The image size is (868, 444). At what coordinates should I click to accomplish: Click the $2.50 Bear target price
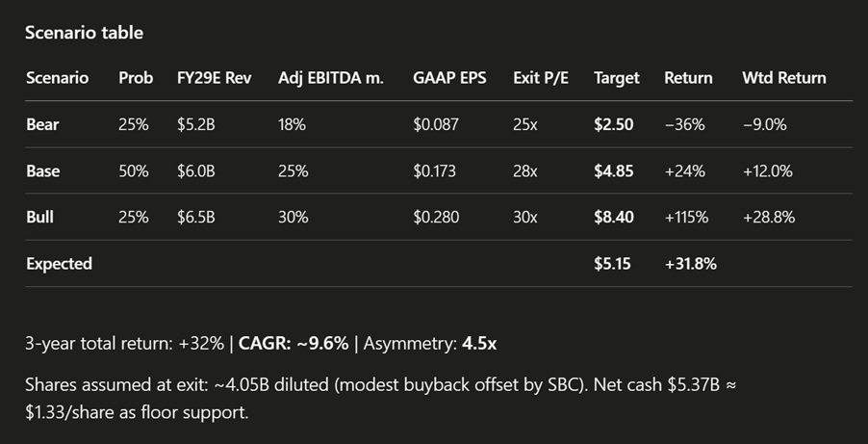tap(613, 124)
